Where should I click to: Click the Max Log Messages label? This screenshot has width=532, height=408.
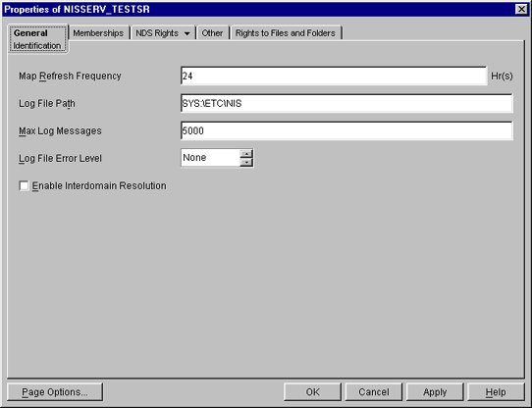coord(60,130)
